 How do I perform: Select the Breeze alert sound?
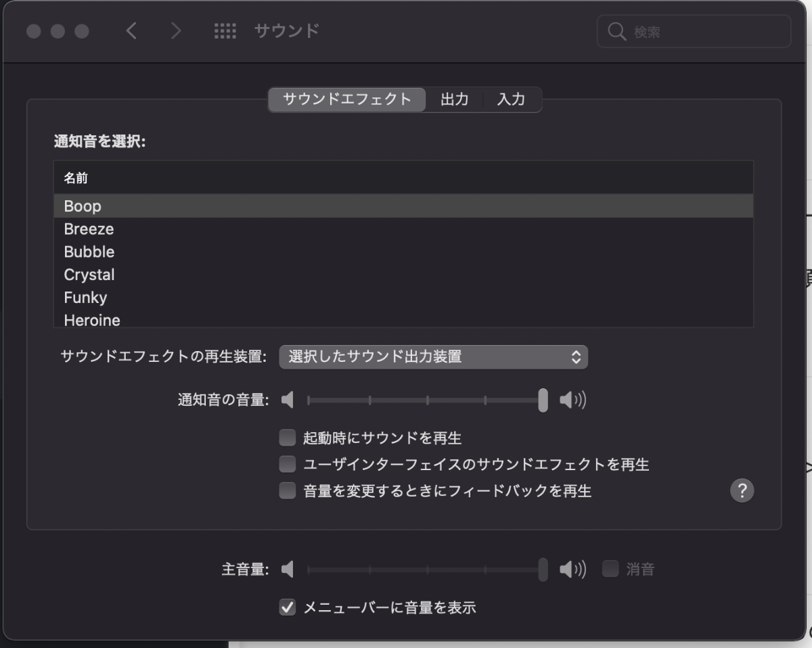[403, 229]
